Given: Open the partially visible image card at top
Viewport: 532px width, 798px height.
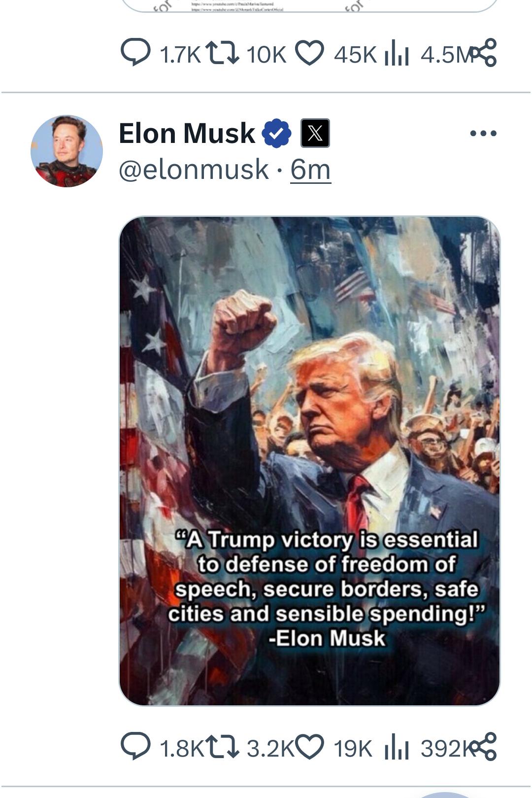Looking at the screenshot, I should pos(309,6).
